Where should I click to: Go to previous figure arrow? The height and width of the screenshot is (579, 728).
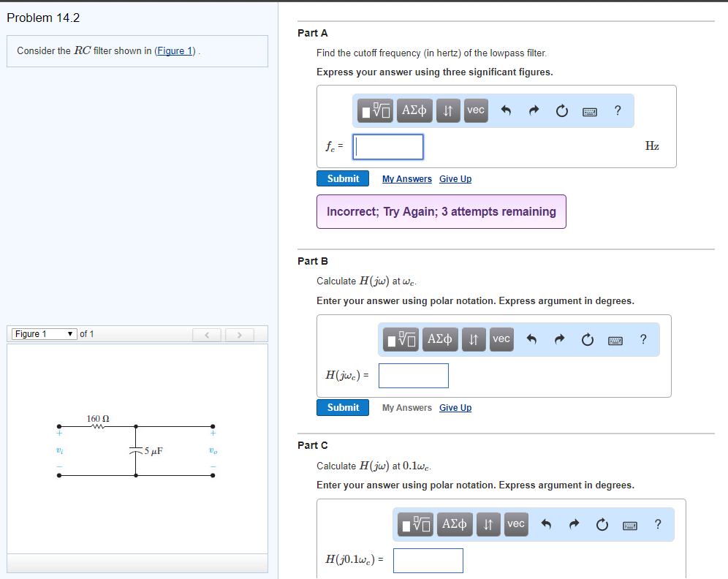(207, 335)
